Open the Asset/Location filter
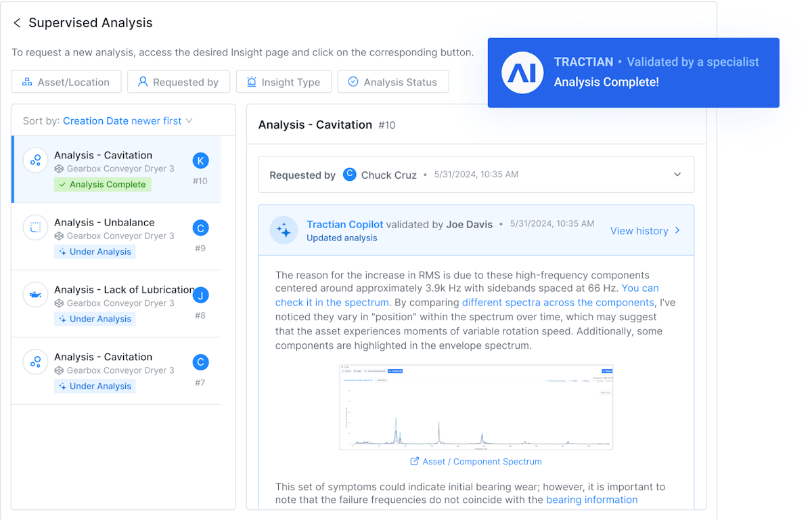This screenshot has height=520, width=812. click(66, 82)
